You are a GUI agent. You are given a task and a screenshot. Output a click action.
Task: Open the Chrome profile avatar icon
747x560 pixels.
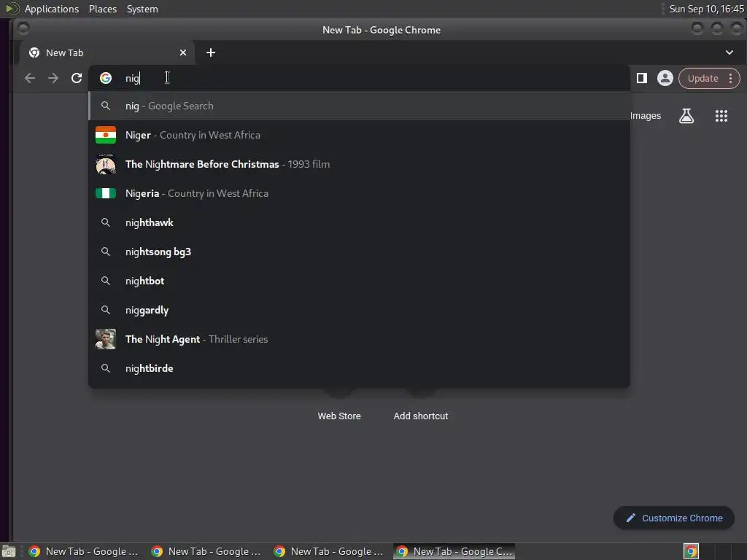click(x=665, y=78)
